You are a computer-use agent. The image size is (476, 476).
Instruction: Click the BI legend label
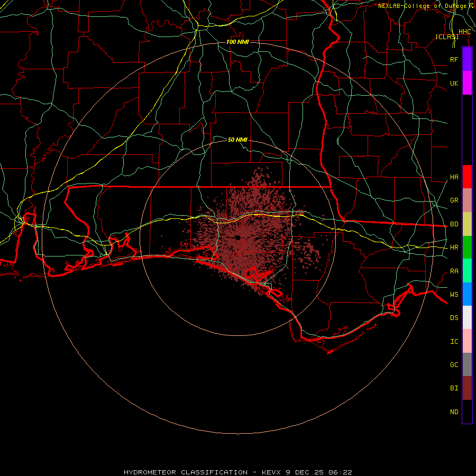[x=454, y=388]
